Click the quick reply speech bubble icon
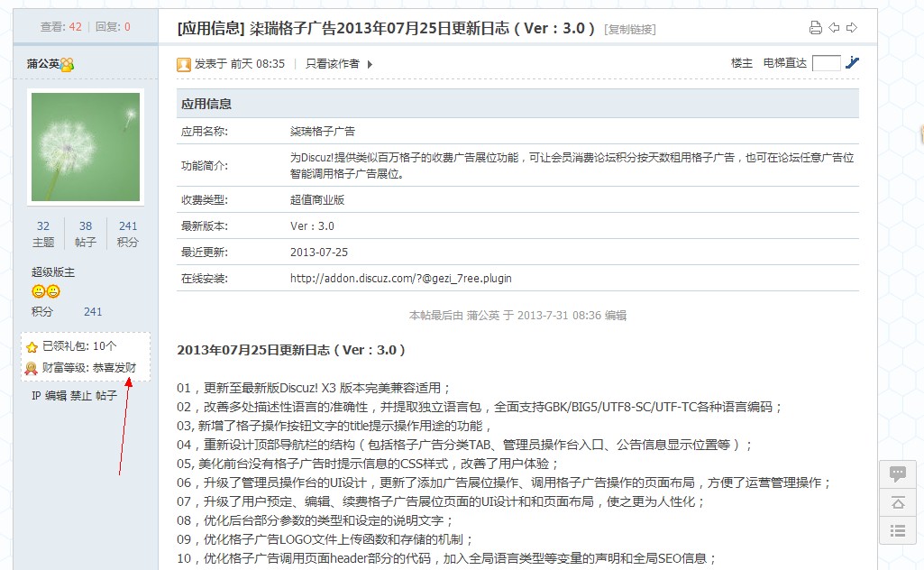 [x=898, y=473]
